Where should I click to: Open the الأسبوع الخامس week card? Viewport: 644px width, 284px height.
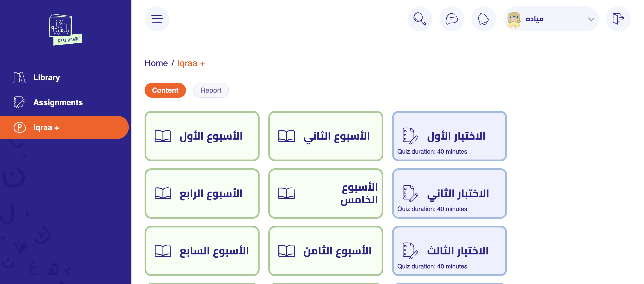pyautogui.click(x=326, y=193)
